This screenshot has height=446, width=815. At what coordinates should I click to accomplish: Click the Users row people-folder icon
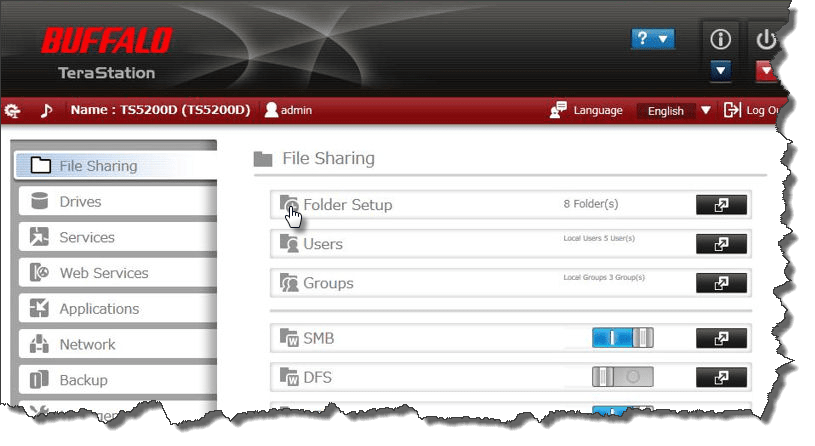point(289,243)
